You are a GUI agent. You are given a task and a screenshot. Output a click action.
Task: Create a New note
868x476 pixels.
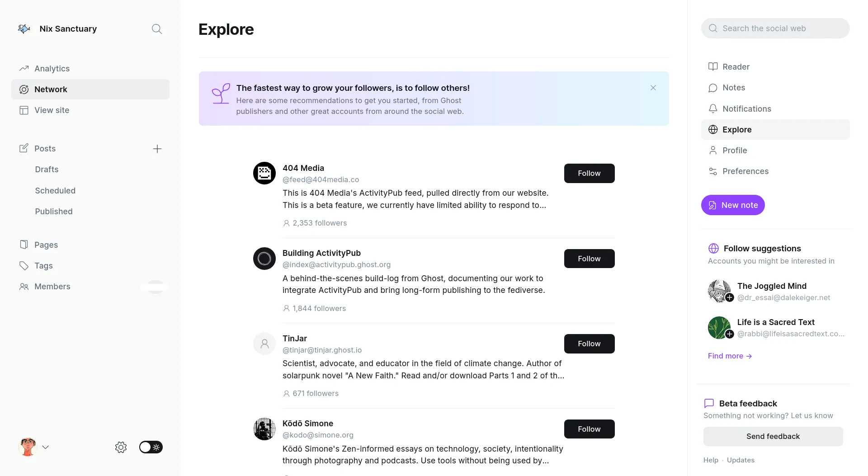coord(733,205)
